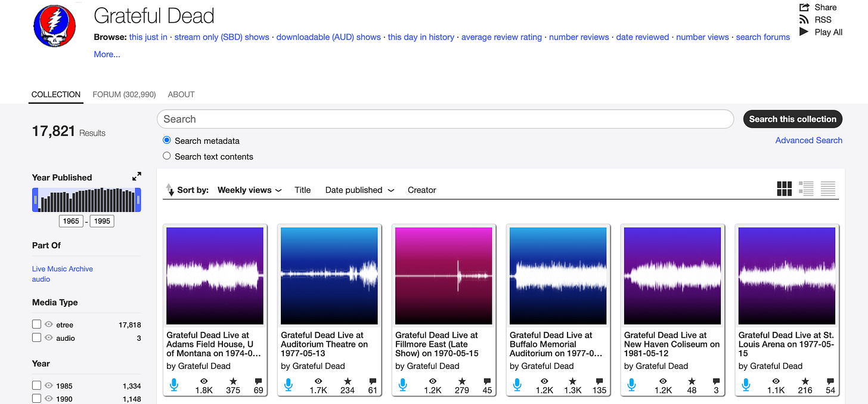Click reviews bubble on Adams Field House card
Screen dimensions: 868x404
click(258, 381)
